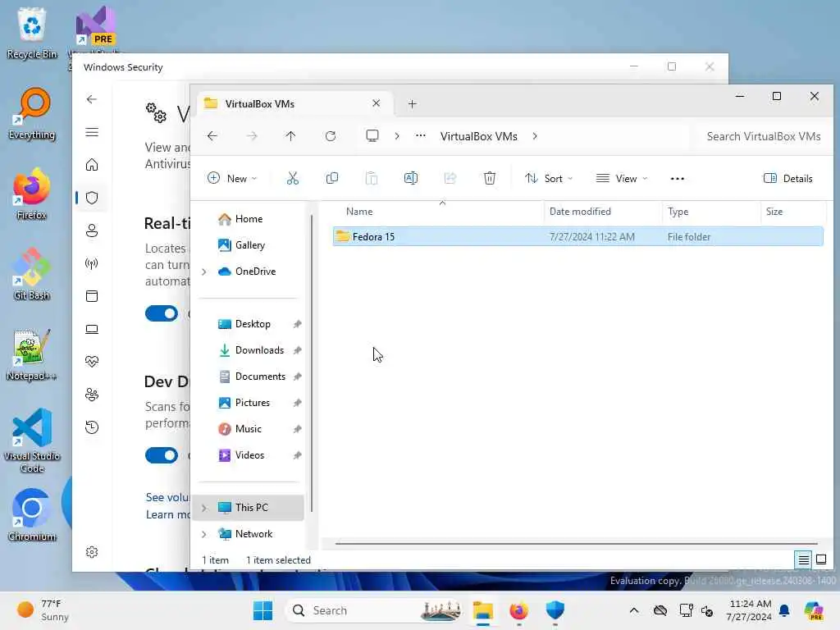Expand This PC in navigation pane
This screenshot has height=630, width=840.
click(x=204, y=507)
